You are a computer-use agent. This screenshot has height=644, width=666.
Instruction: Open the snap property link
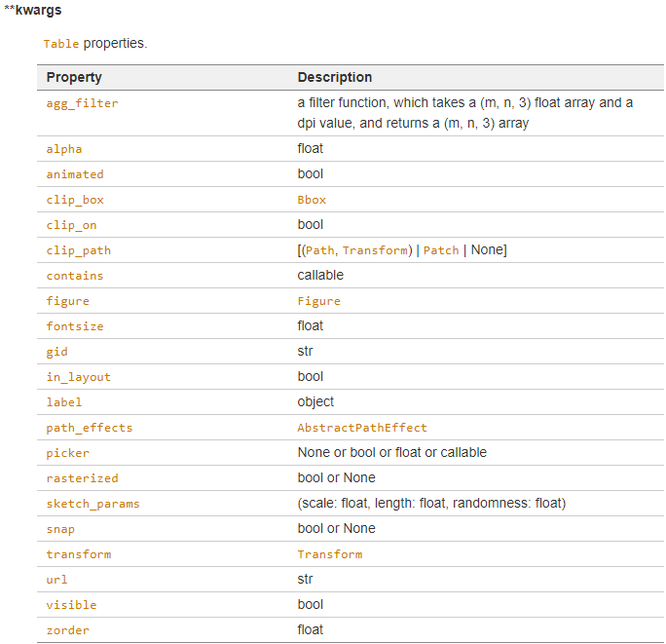click(x=60, y=529)
